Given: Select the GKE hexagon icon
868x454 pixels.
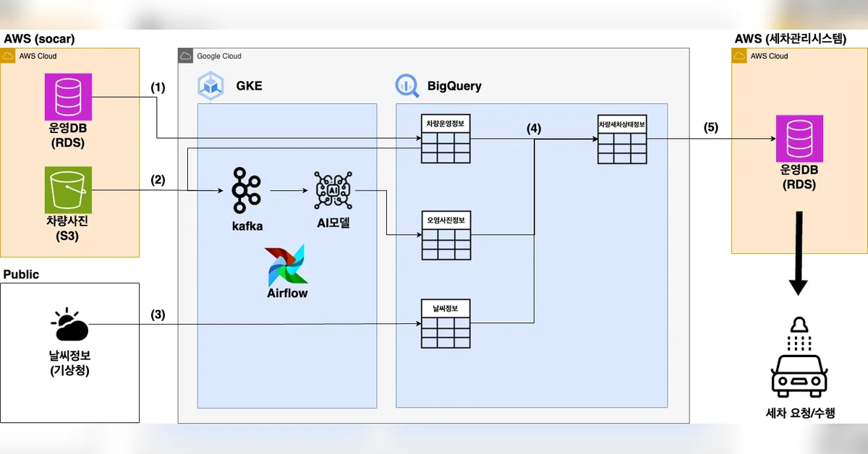Looking at the screenshot, I should pyautogui.click(x=210, y=85).
